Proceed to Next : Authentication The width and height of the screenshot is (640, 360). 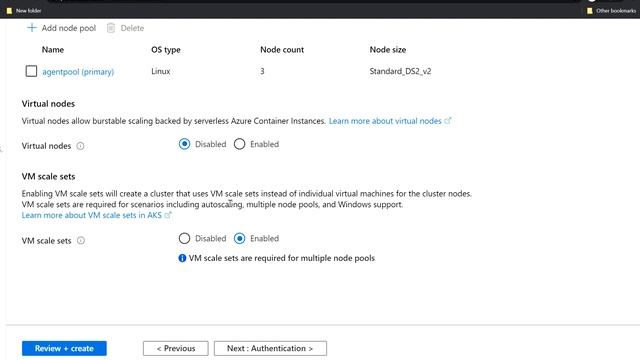click(270, 348)
